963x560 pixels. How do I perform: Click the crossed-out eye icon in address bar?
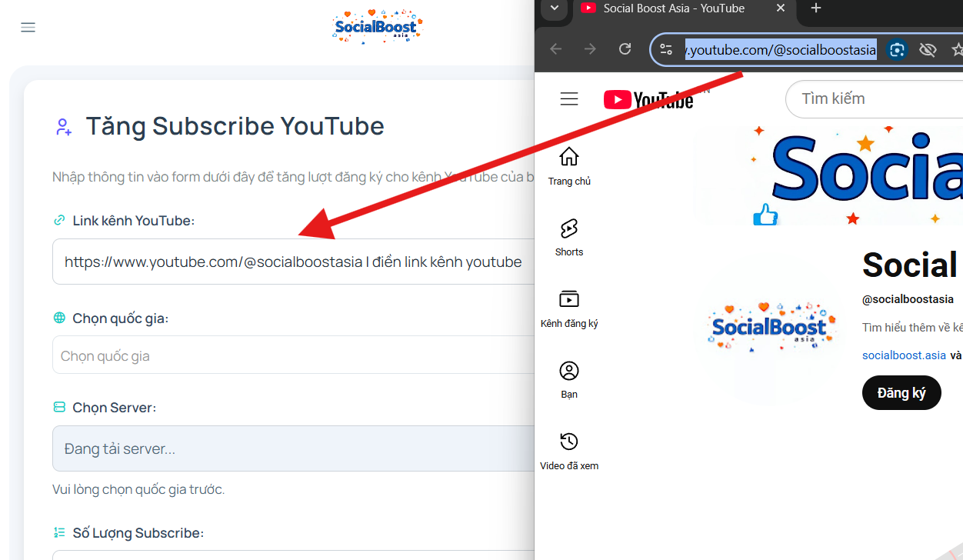(x=928, y=50)
